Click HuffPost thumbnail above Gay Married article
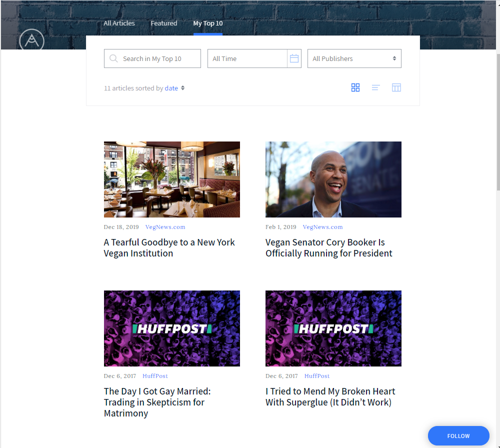This screenshot has width=500, height=448. [x=172, y=328]
